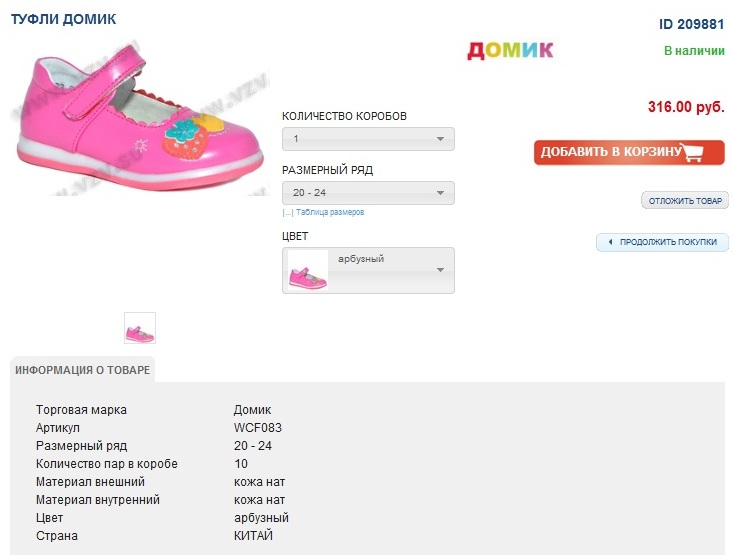Viewport: 733px width, 555px height.
Task: Click the ТУФЛИ ДОМИК product title
Action: click(x=63, y=19)
